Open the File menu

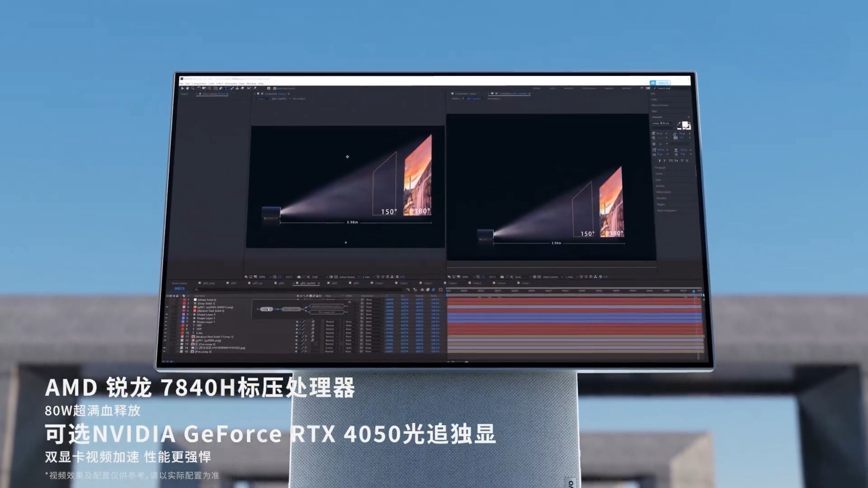coord(181,84)
